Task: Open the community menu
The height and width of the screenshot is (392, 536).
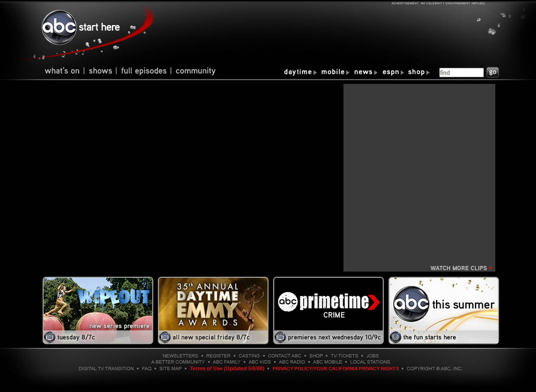Action: tap(195, 71)
